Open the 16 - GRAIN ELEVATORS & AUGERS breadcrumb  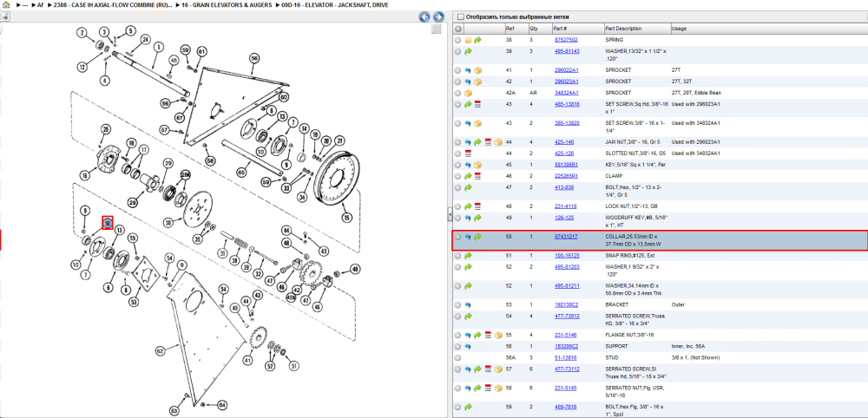click(227, 5)
